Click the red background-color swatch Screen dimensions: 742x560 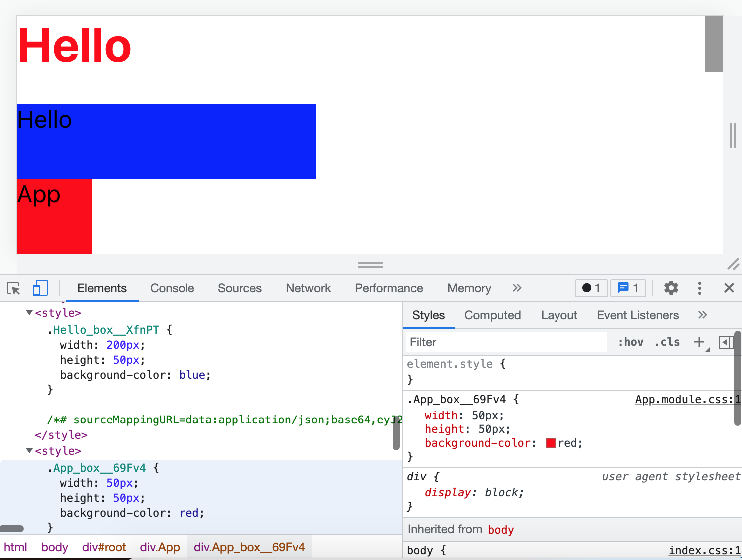pyautogui.click(x=550, y=443)
